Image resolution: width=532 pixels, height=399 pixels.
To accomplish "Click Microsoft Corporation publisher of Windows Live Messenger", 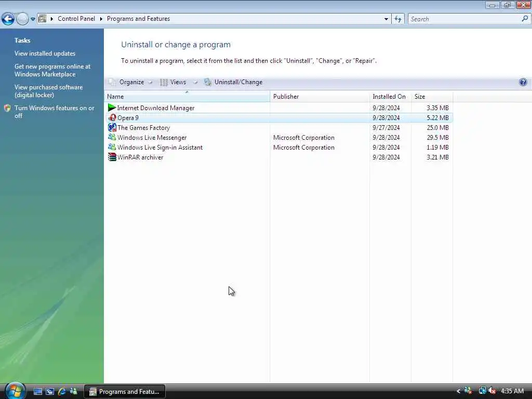I will coord(303,137).
